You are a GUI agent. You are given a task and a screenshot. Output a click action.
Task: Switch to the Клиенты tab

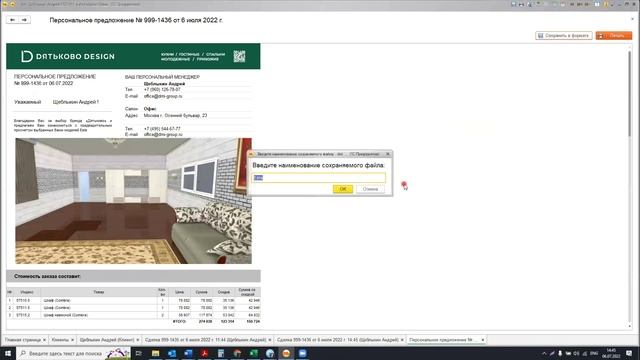coord(60,340)
